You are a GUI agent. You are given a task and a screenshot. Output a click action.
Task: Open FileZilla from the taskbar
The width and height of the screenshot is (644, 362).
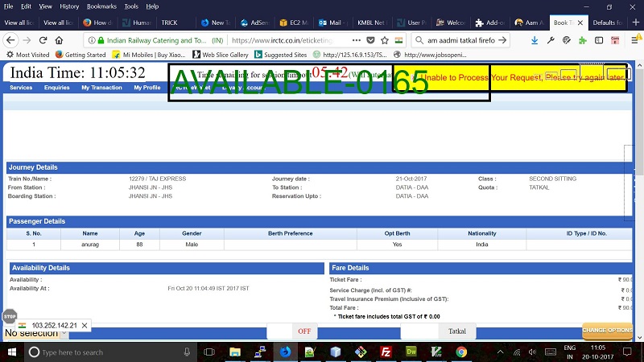point(386,352)
